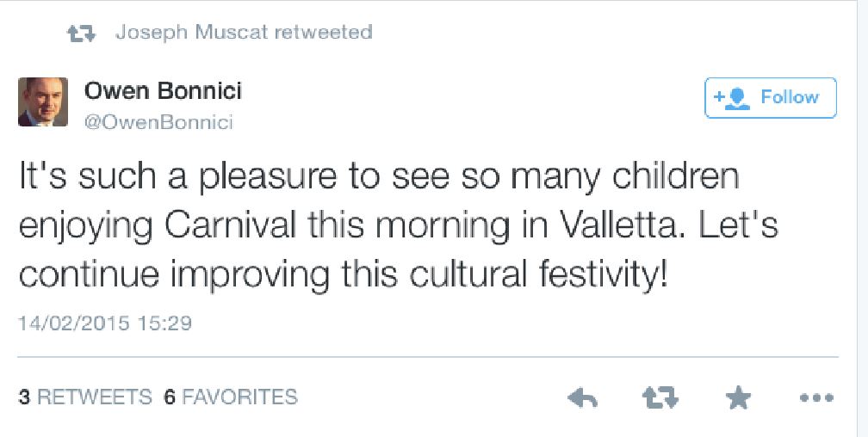This screenshot has height=437, width=868.
Task: Favorite the tweet with the star icon
Action: [738, 397]
